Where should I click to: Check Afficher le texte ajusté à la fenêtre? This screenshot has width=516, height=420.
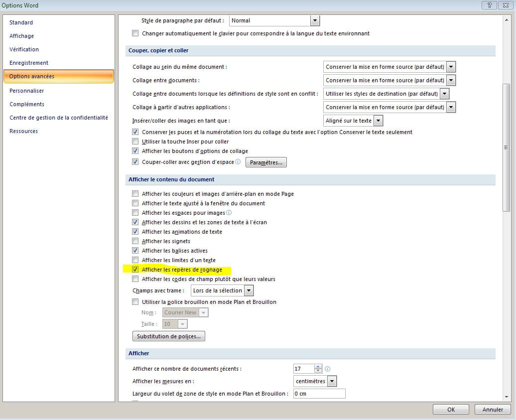click(x=135, y=203)
